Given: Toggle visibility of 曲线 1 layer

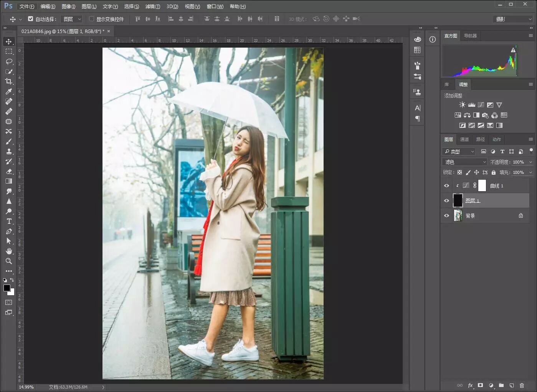Looking at the screenshot, I should point(446,186).
